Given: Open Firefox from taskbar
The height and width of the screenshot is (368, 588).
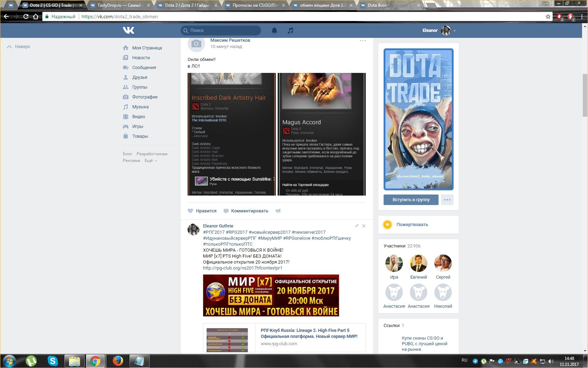Looking at the screenshot, I should tap(118, 361).
